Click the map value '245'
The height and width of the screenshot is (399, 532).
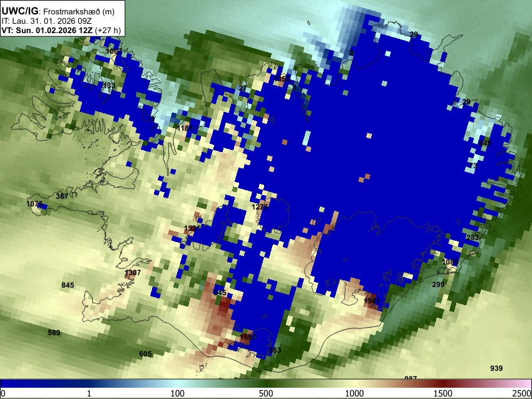coord(220,293)
